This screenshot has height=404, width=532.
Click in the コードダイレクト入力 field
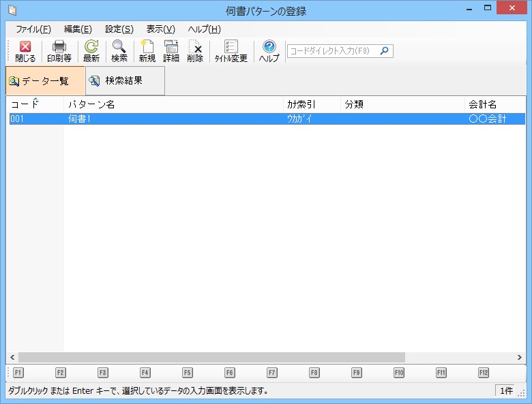[x=333, y=51]
